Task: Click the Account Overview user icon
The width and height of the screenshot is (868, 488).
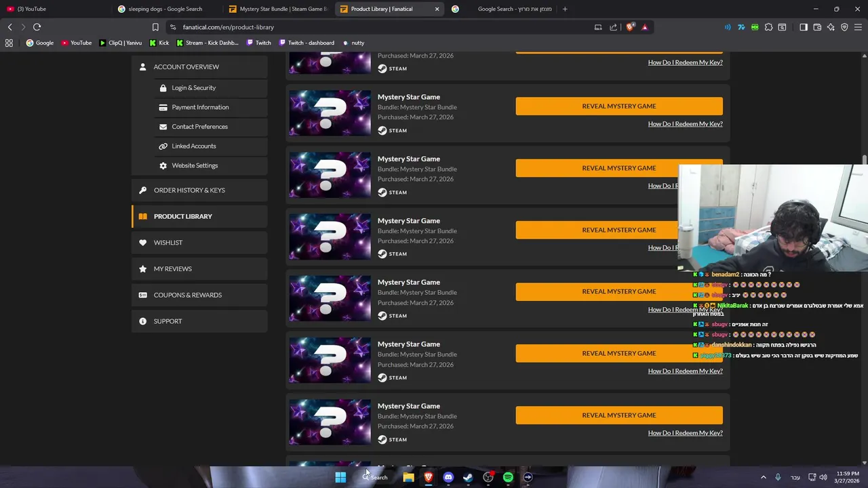Action: (142, 66)
